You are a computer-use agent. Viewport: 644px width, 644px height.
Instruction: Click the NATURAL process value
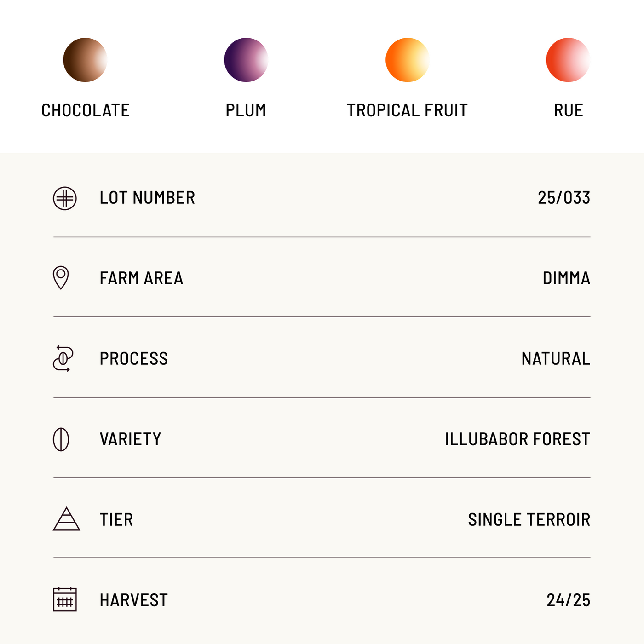click(556, 359)
